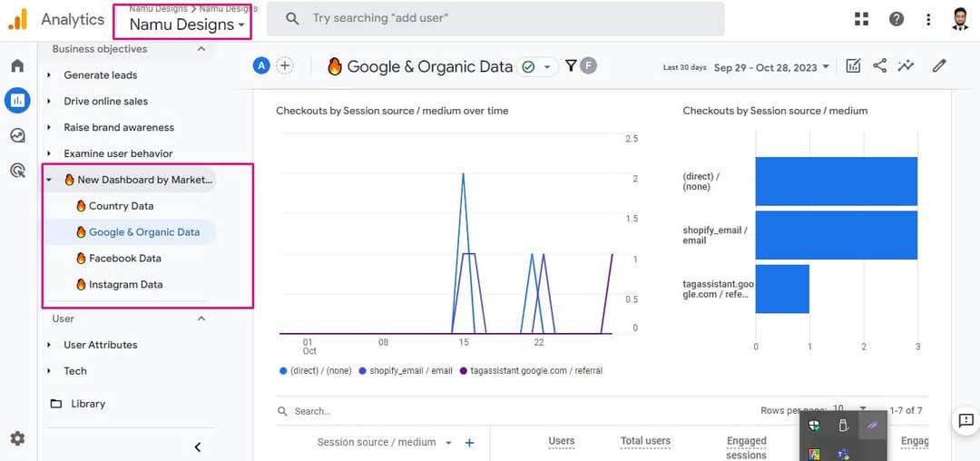The image size is (980, 461).
Task: Open the Home nav icon
Action: (x=17, y=65)
